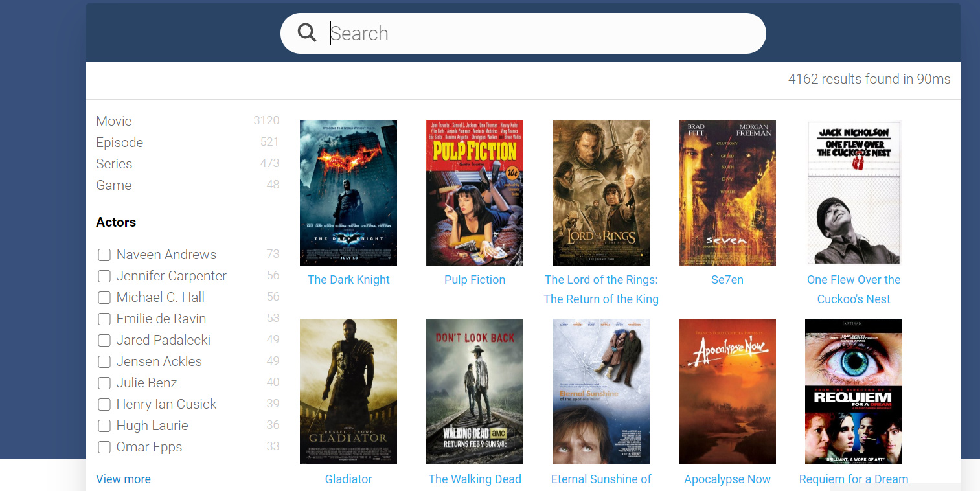
Task: Select the Jared Padalecki checkbox
Action: [104, 340]
